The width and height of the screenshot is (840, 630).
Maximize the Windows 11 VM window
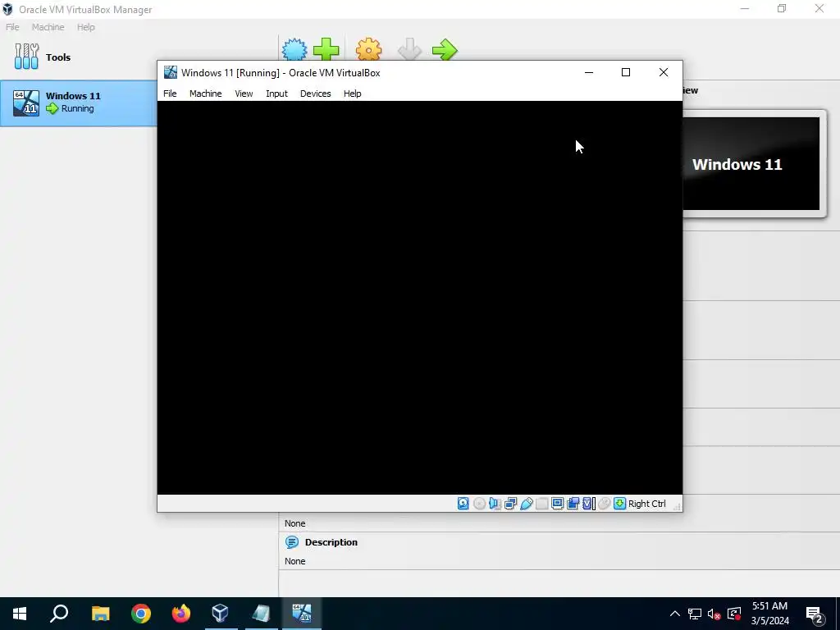click(x=626, y=72)
